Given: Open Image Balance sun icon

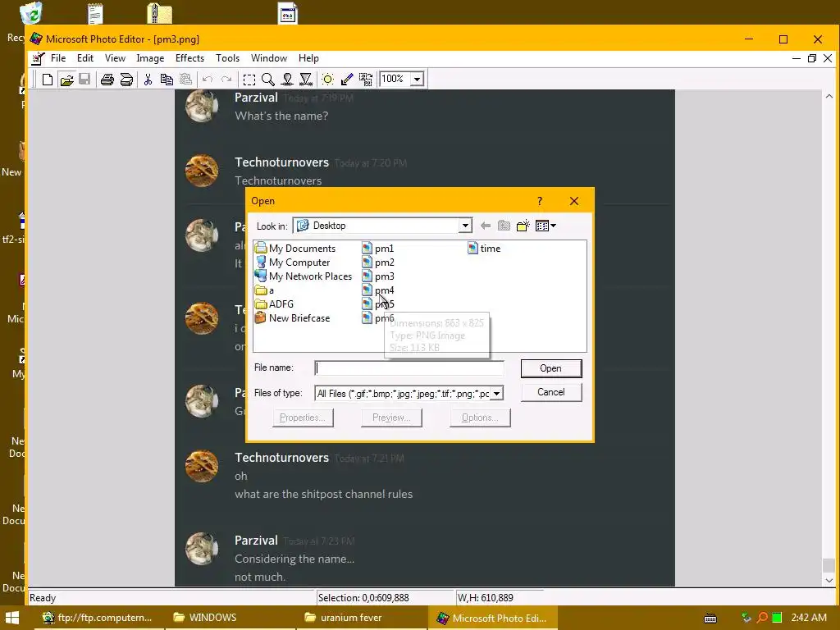Looking at the screenshot, I should [328, 80].
